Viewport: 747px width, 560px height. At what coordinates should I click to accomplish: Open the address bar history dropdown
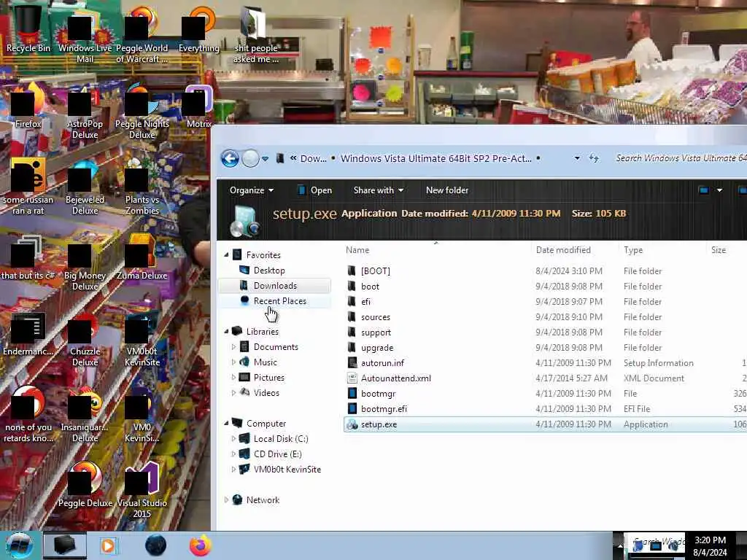(577, 158)
